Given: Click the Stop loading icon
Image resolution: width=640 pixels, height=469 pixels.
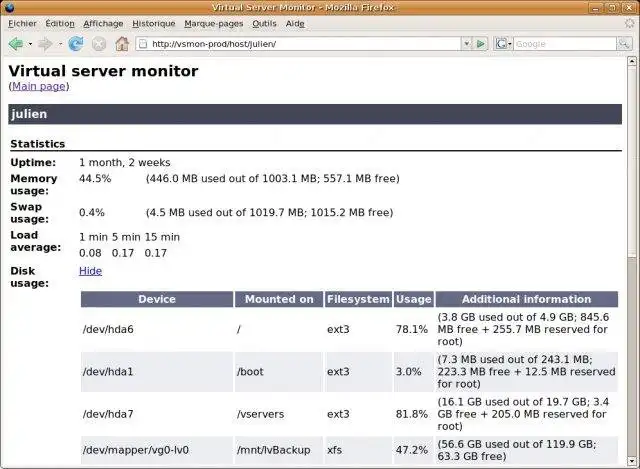Looking at the screenshot, I should pos(99,44).
